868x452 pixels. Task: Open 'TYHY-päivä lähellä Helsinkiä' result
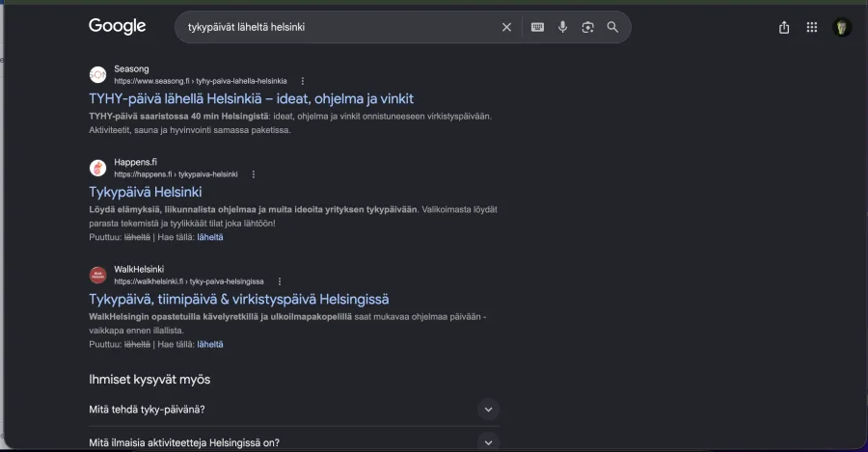[252, 98]
